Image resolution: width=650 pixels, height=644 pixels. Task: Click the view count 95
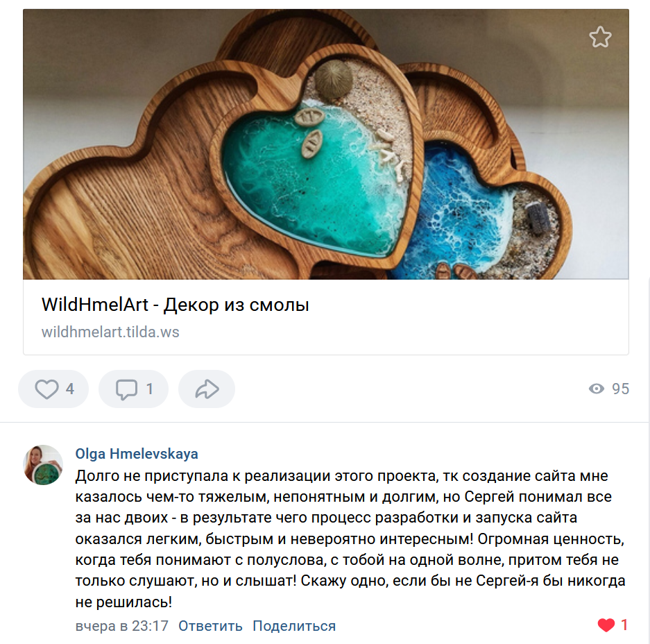coord(621,389)
